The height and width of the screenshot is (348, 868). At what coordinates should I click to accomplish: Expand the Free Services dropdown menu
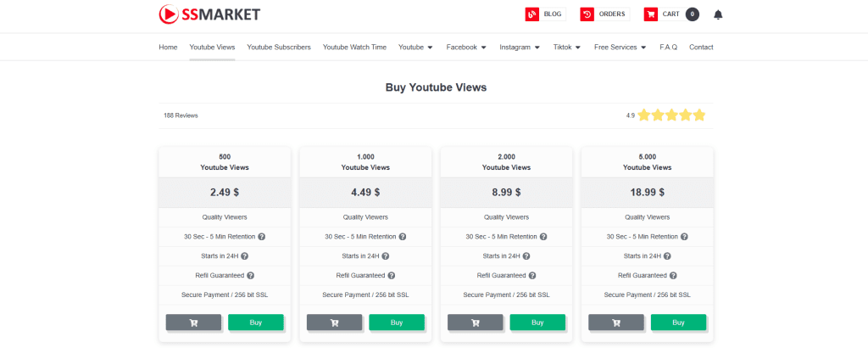click(x=620, y=47)
